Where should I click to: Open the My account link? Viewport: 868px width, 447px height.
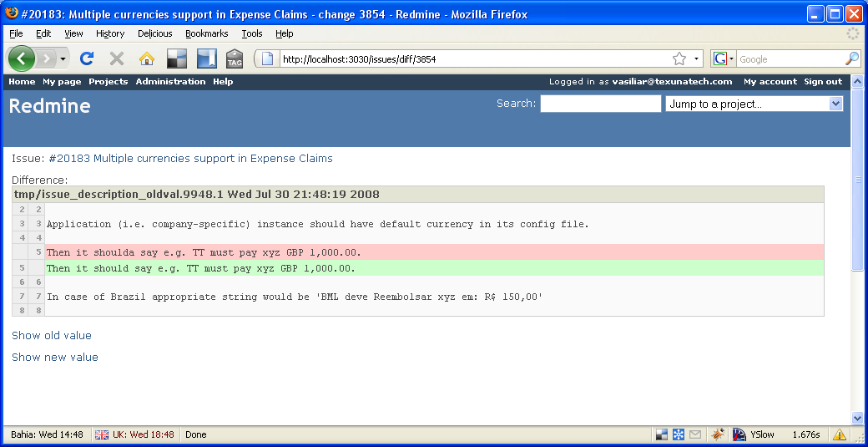(770, 81)
